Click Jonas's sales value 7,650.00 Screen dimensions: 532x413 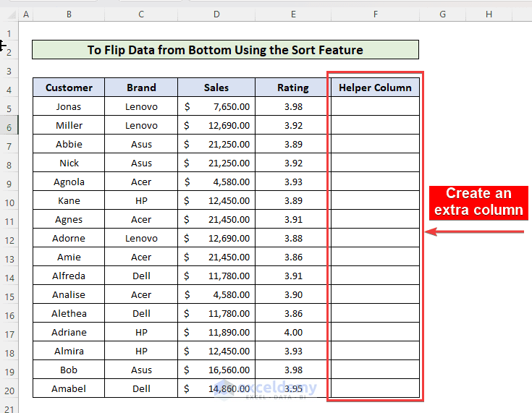pos(216,106)
